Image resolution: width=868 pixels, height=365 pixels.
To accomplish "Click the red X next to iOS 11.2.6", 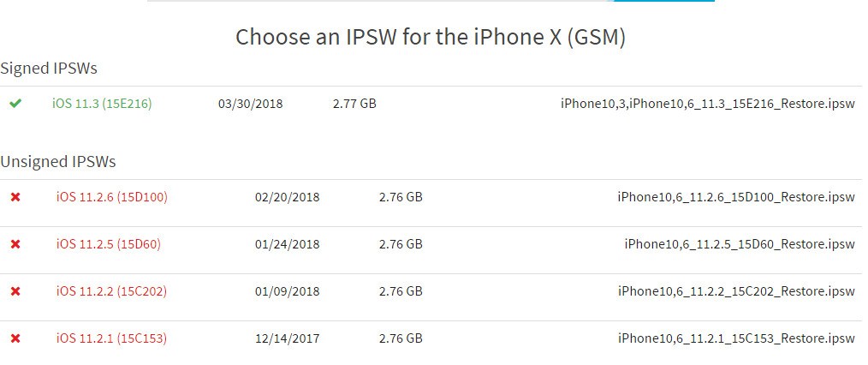I will [15, 197].
